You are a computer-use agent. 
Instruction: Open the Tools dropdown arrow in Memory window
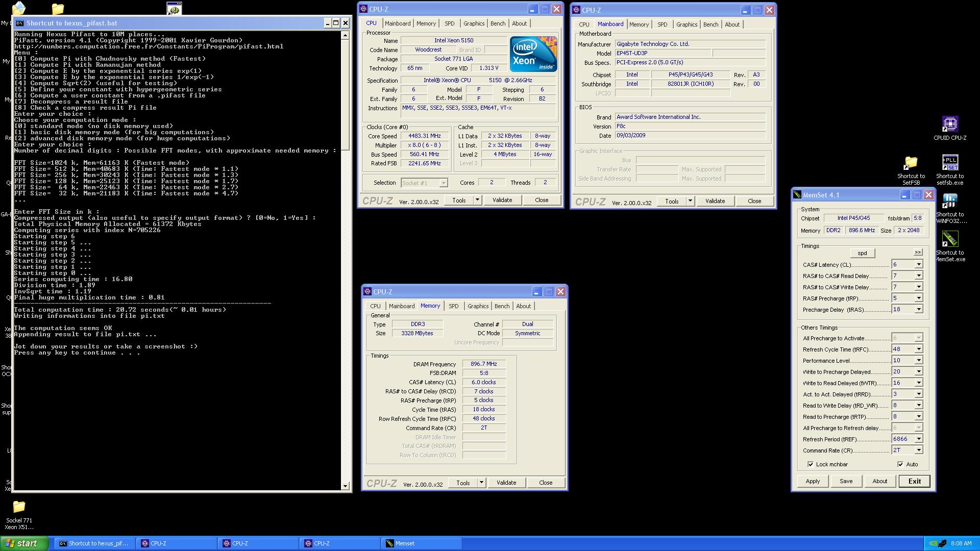pos(481,483)
